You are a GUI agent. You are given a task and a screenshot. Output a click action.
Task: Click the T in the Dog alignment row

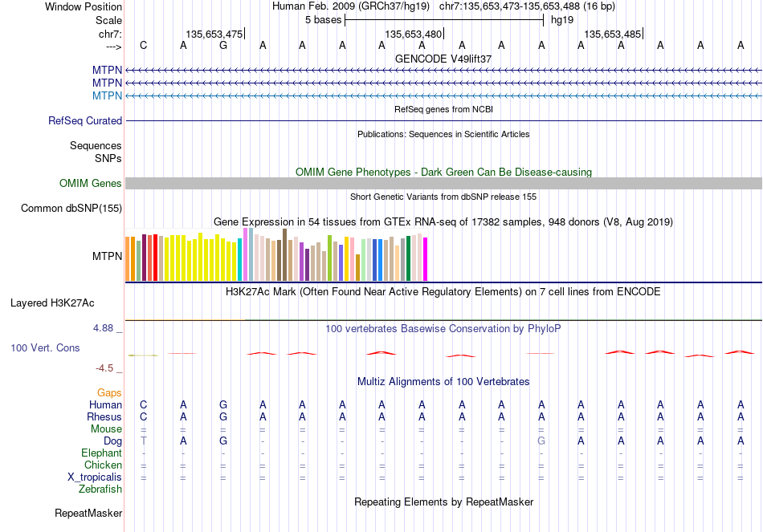point(143,441)
